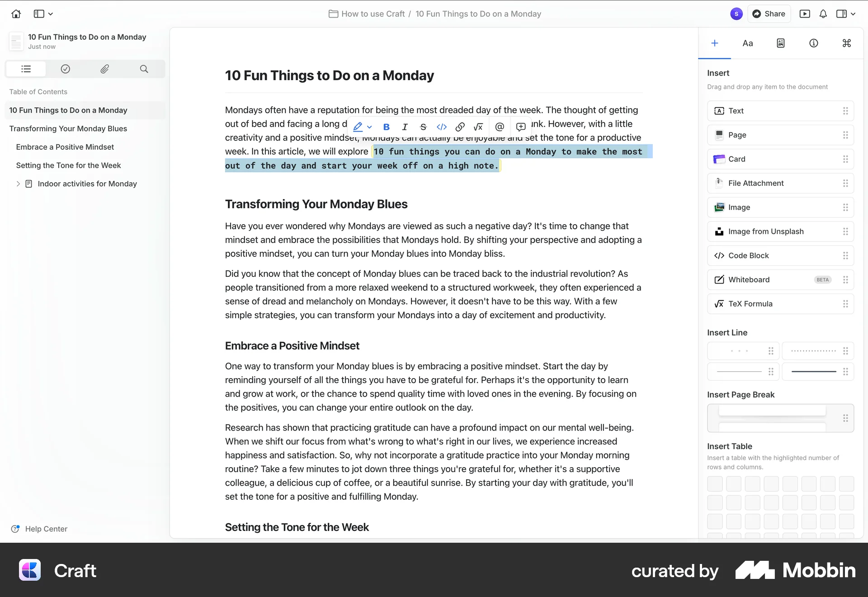The width and height of the screenshot is (868, 597).
Task: Start presentation mode play icon
Action: (805, 14)
